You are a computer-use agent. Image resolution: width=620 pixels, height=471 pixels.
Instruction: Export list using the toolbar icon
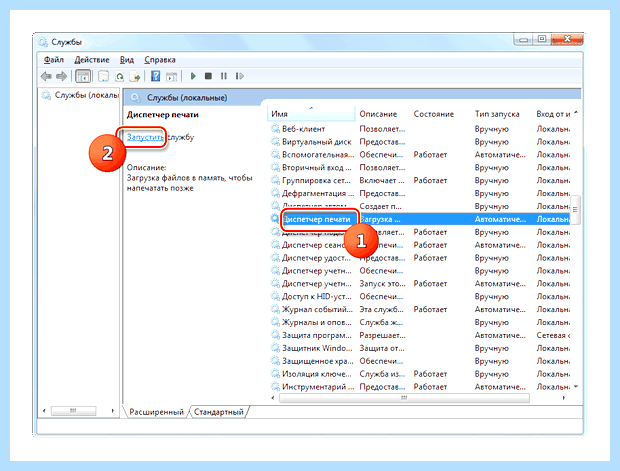click(x=135, y=76)
